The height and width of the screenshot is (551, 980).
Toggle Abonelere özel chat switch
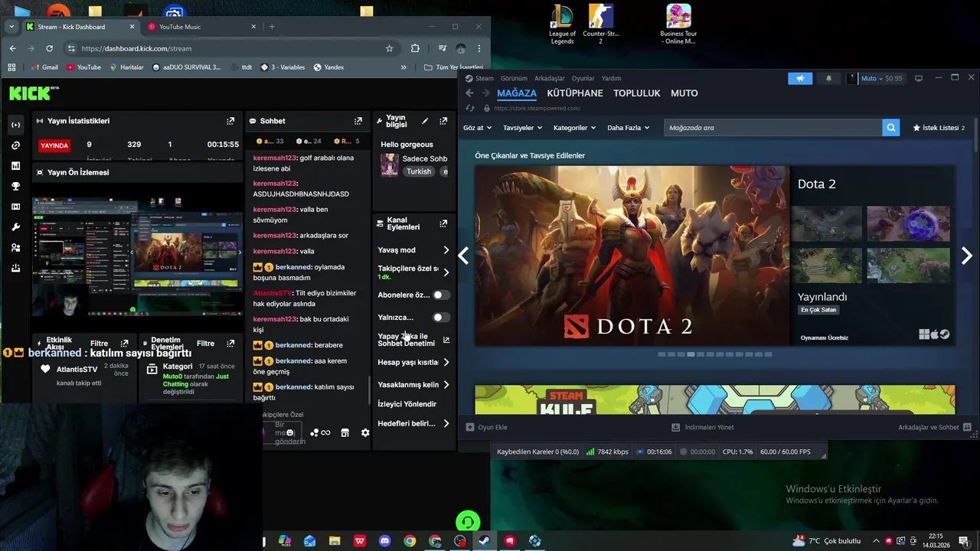[x=439, y=295]
